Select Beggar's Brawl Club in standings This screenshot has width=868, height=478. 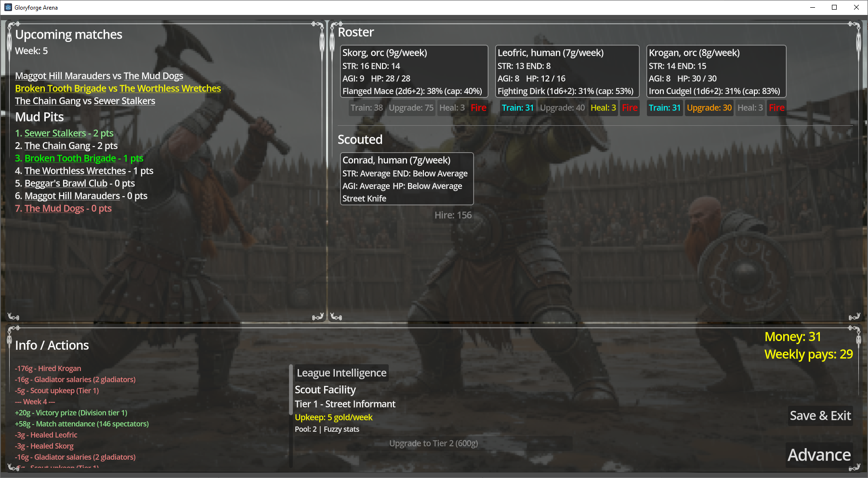pyautogui.click(x=66, y=184)
